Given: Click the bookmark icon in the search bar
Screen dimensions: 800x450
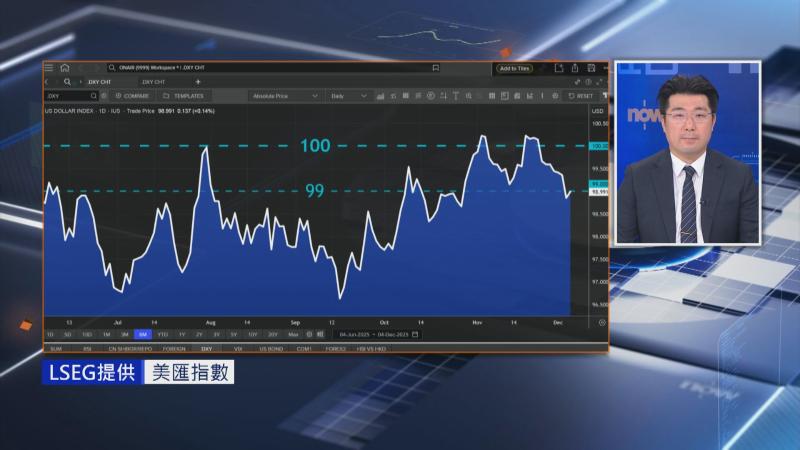Looking at the screenshot, I should tap(436, 68).
